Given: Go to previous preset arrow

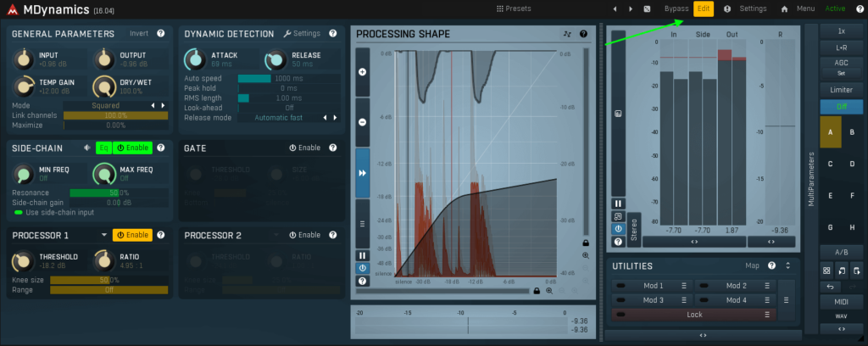Looking at the screenshot, I should click(615, 8).
